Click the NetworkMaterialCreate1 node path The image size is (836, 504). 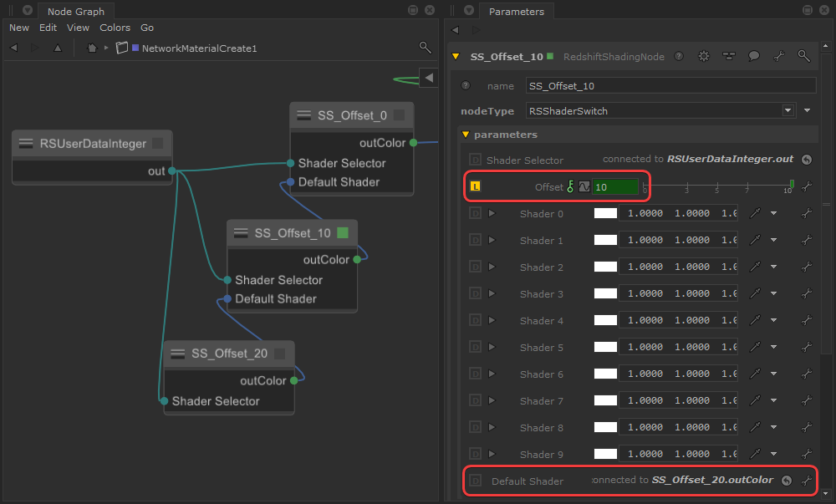(x=199, y=48)
